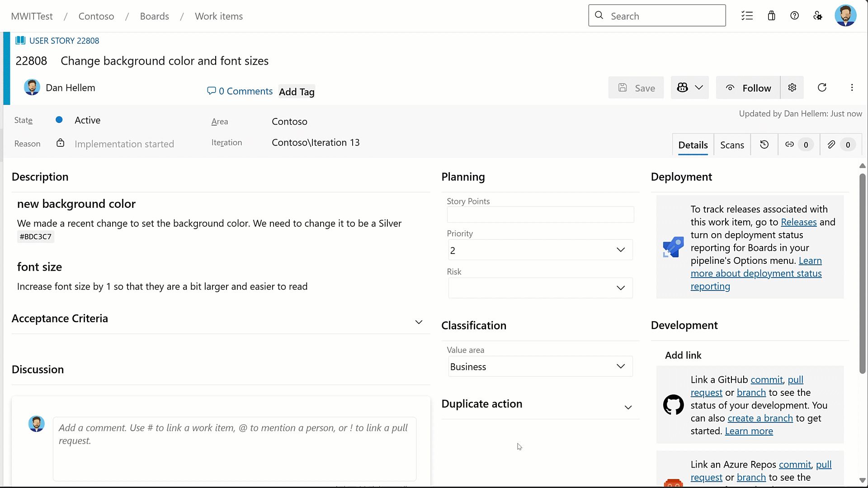Open the Priority dropdown

click(540, 250)
